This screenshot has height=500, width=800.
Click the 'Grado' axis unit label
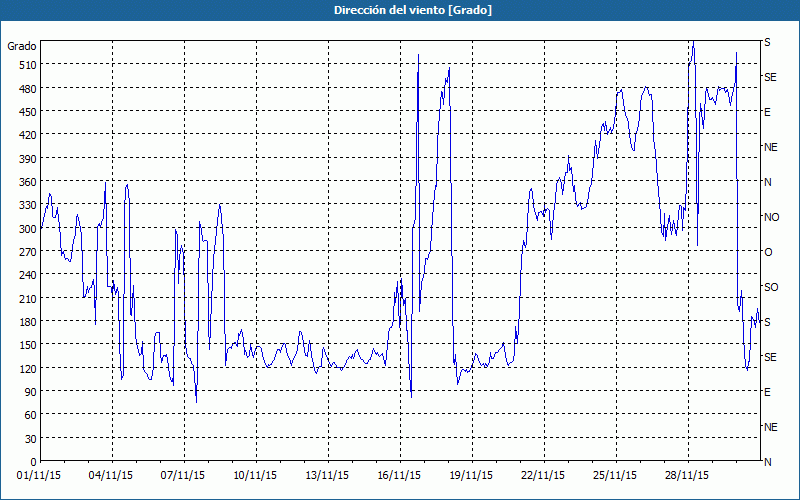[22, 46]
